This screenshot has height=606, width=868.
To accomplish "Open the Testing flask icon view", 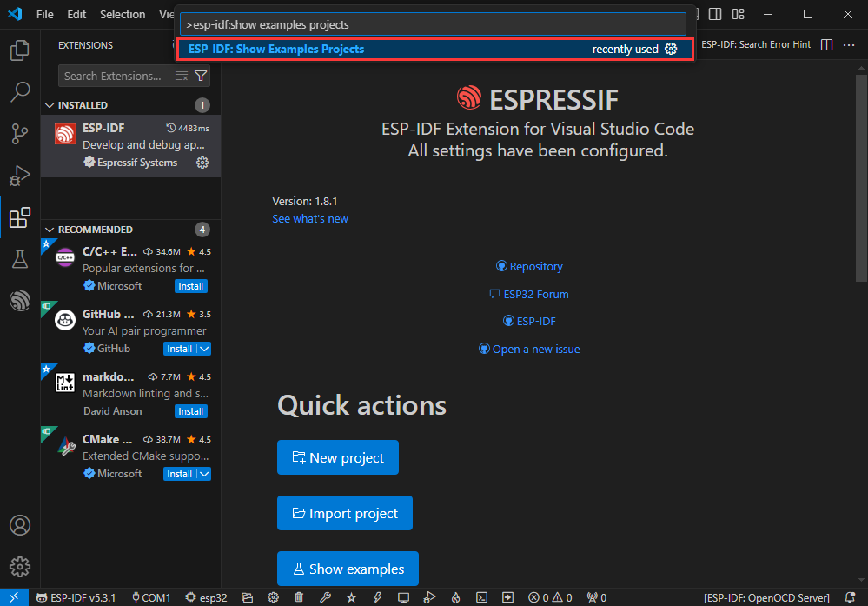I will [x=19, y=259].
